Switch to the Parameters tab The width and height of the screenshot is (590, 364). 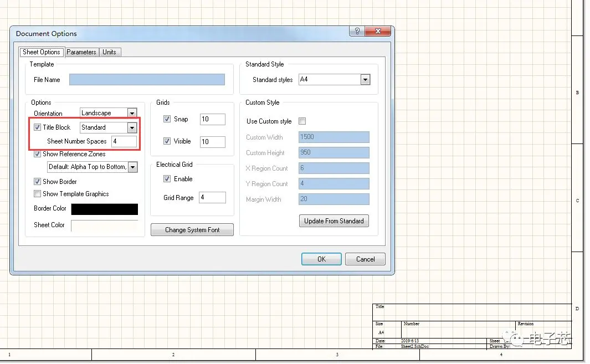coord(81,52)
